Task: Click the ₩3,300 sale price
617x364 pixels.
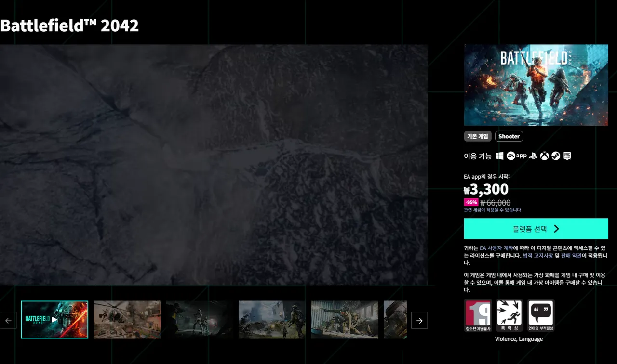Action: pyautogui.click(x=486, y=189)
